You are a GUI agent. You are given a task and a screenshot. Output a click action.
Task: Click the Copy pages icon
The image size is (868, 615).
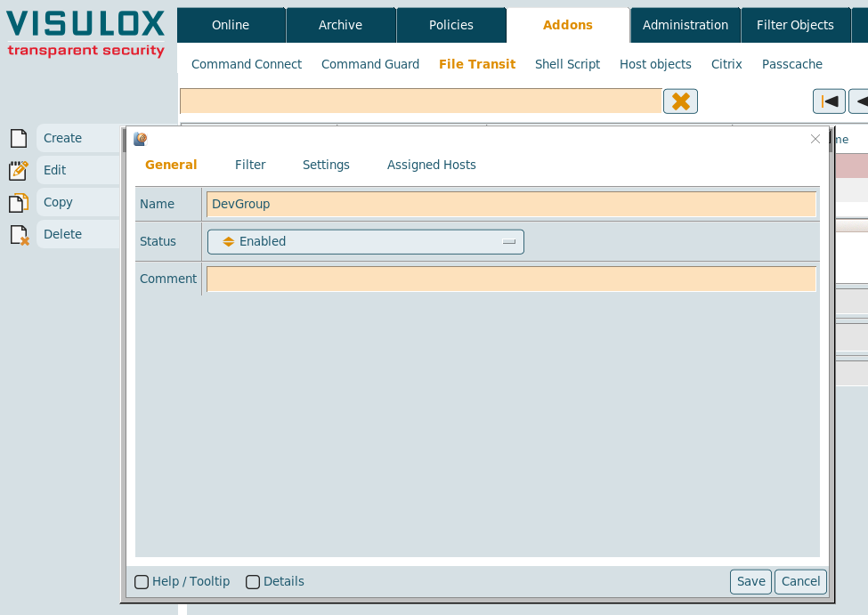click(x=18, y=203)
